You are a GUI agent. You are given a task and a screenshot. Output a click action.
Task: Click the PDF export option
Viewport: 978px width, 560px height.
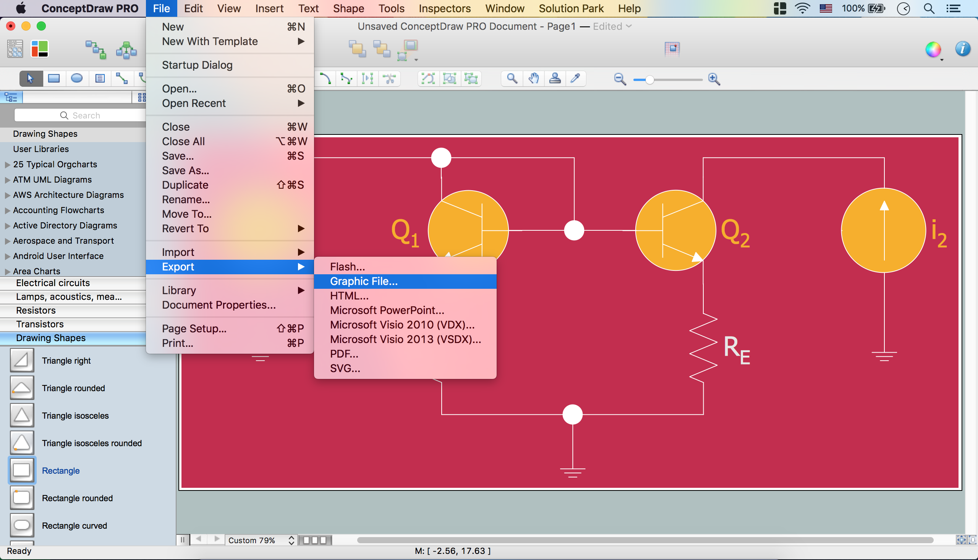click(x=343, y=354)
